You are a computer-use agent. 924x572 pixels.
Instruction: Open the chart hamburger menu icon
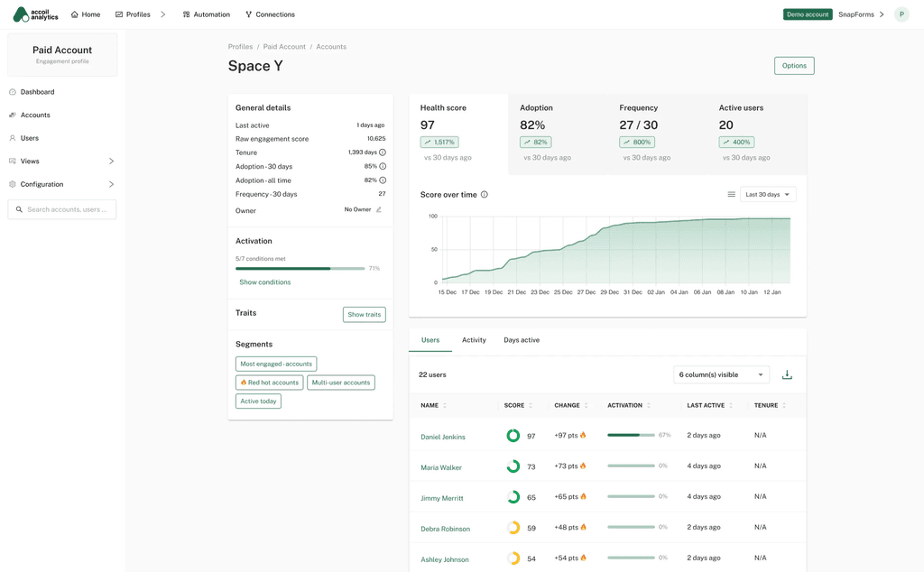click(x=731, y=194)
